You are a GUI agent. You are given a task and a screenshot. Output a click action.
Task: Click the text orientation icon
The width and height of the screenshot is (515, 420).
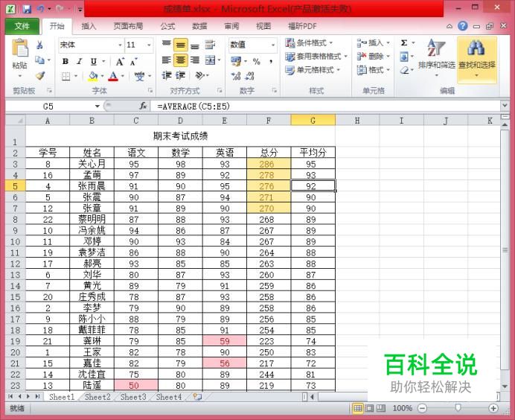pos(199,76)
